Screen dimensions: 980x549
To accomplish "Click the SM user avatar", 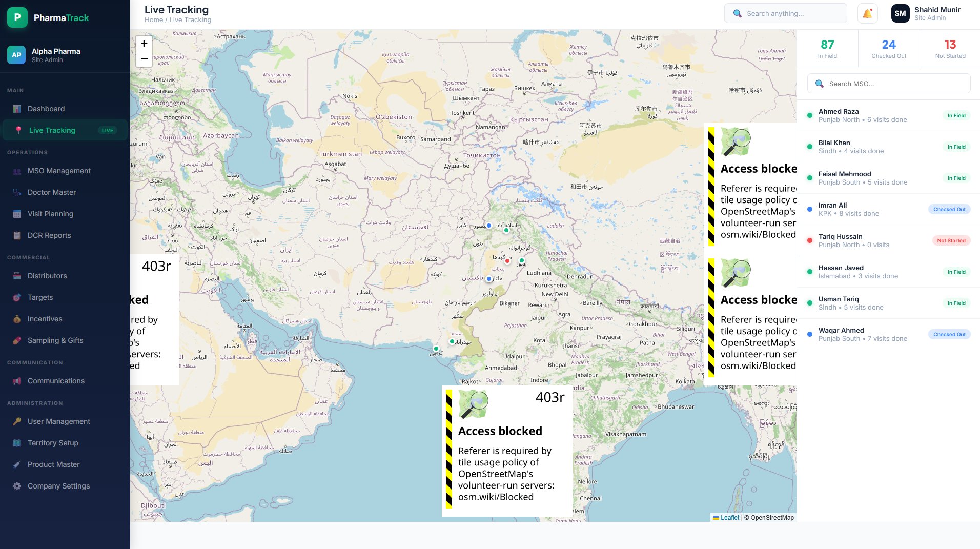I will click(901, 13).
